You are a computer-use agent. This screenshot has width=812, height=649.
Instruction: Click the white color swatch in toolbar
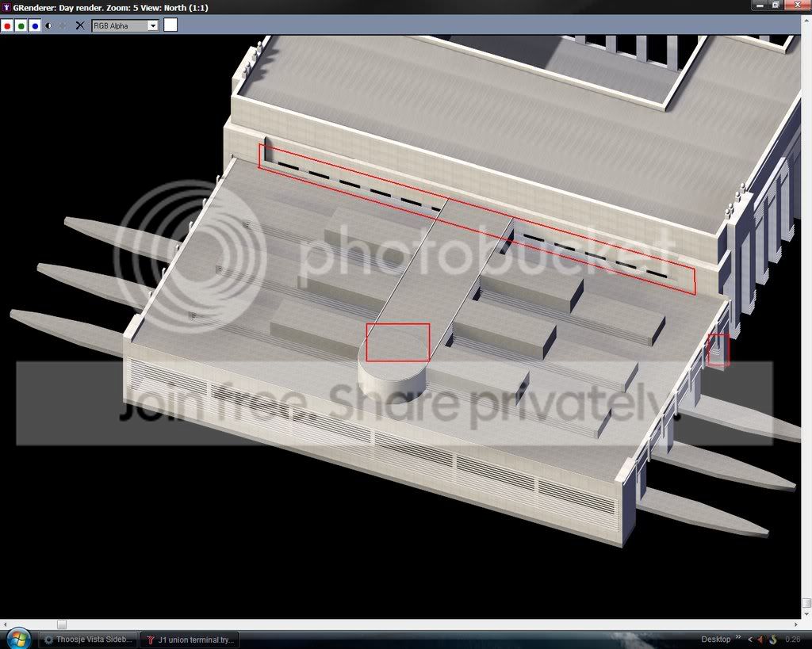[170, 25]
